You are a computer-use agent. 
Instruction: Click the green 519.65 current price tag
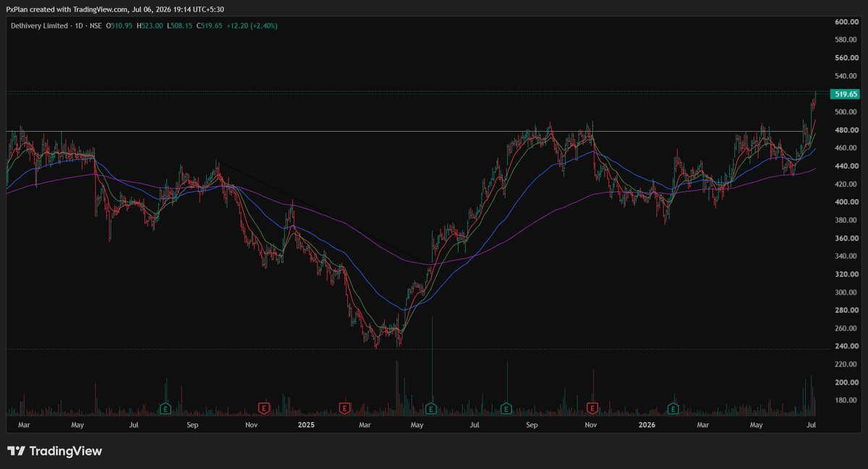[846, 94]
